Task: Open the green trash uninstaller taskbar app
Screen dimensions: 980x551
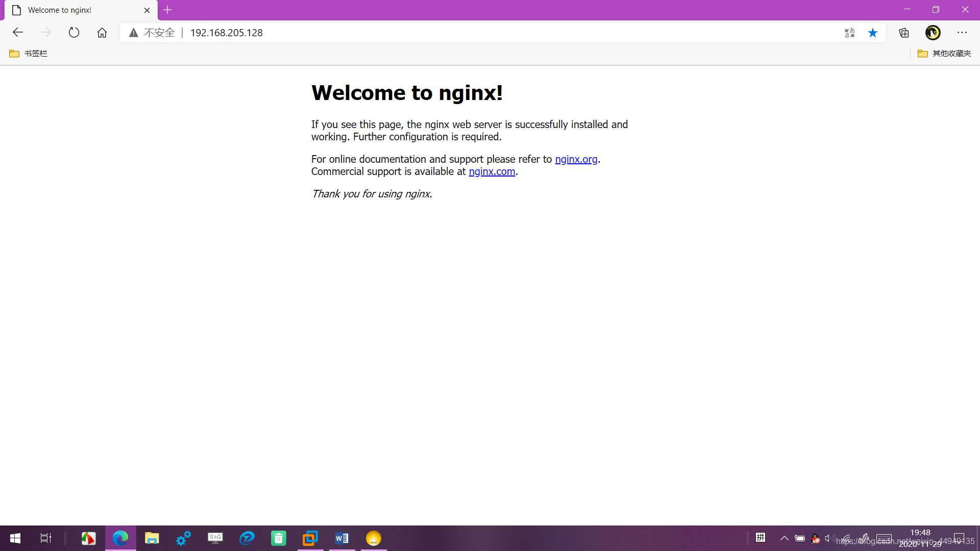Action: click(x=279, y=538)
